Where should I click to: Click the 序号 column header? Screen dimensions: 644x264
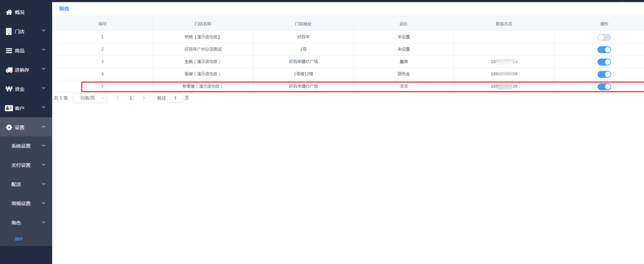[102, 24]
